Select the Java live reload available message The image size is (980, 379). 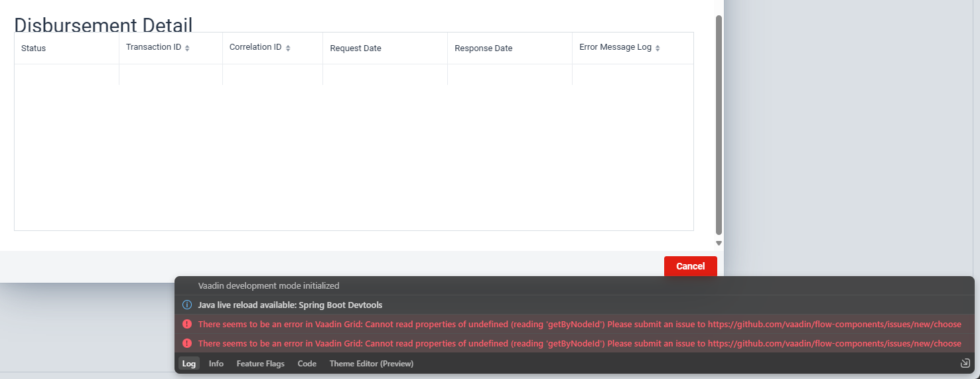(290, 305)
